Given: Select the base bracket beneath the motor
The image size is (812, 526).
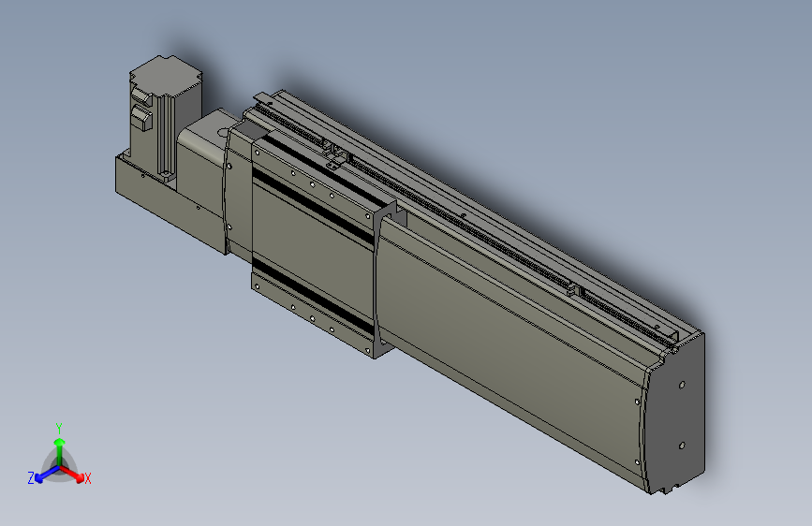Looking at the screenshot, I should click(x=170, y=204).
